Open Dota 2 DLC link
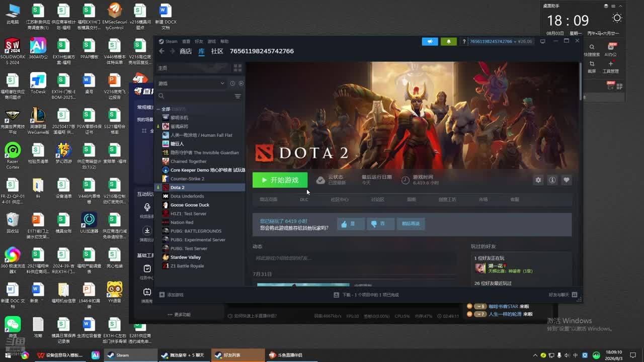This screenshot has width=644, height=362. tap(304, 200)
